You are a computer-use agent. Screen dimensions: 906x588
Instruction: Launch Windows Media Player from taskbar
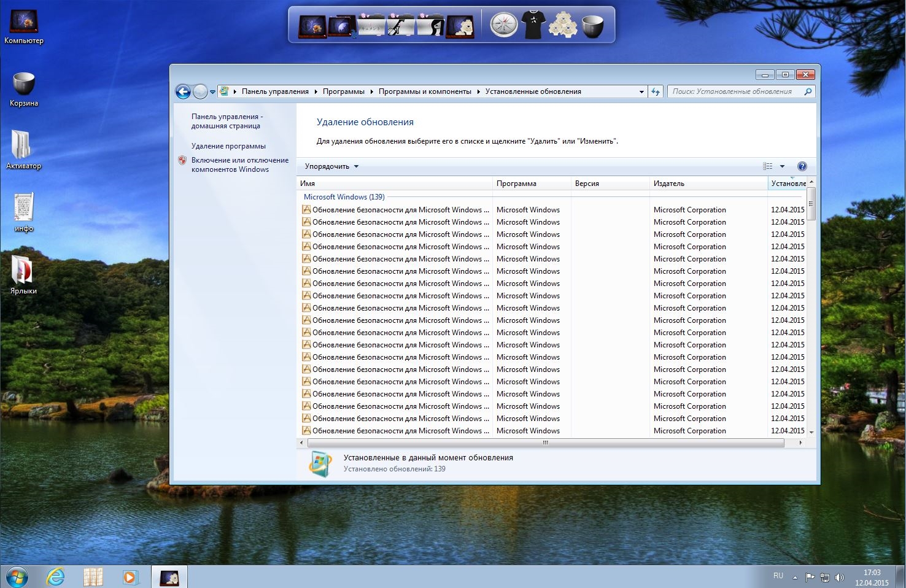[x=130, y=577]
